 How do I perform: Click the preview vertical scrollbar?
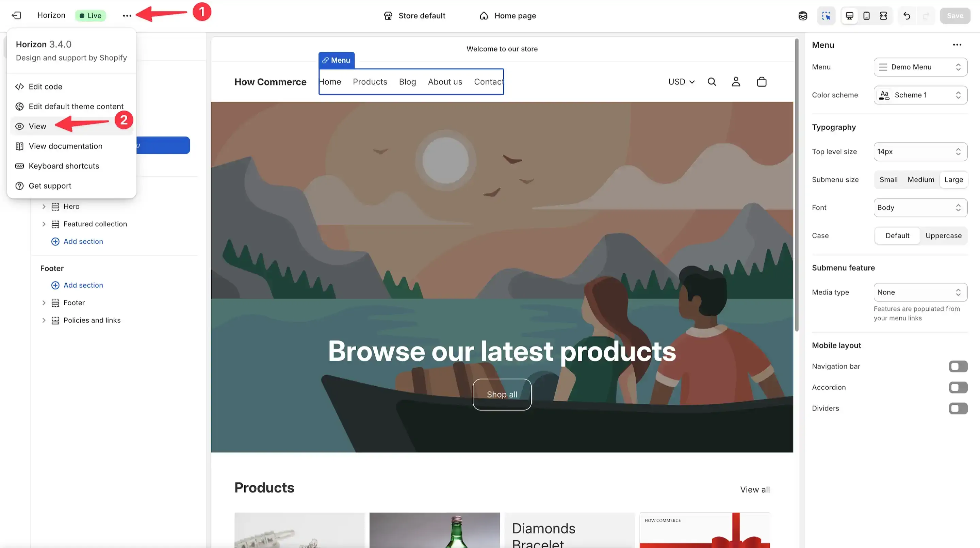point(797,185)
